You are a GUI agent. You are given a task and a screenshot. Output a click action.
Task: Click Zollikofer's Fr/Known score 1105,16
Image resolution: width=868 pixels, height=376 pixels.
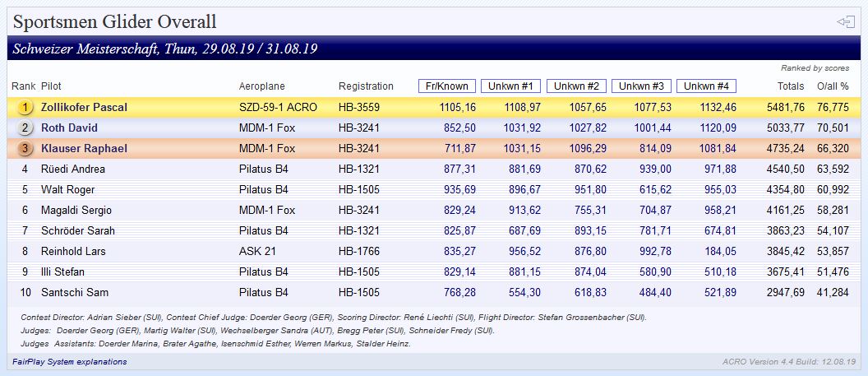pyautogui.click(x=457, y=107)
